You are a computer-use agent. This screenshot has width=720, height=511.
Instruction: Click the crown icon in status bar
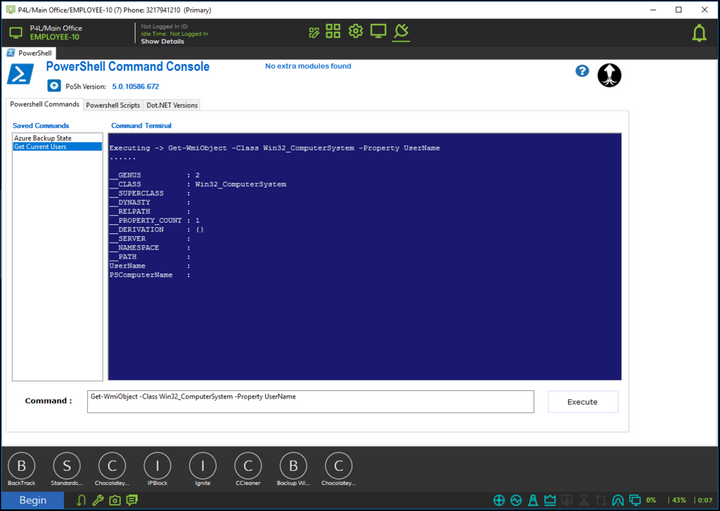click(x=548, y=500)
